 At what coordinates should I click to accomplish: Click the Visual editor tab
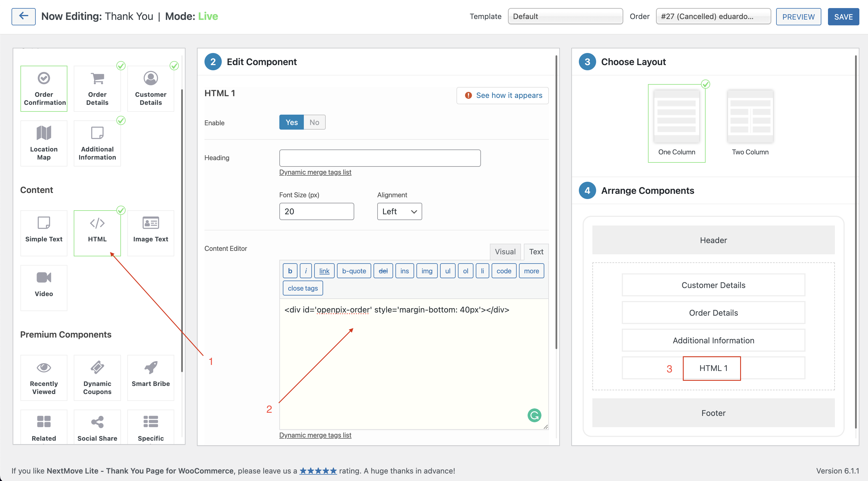pyautogui.click(x=505, y=251)
